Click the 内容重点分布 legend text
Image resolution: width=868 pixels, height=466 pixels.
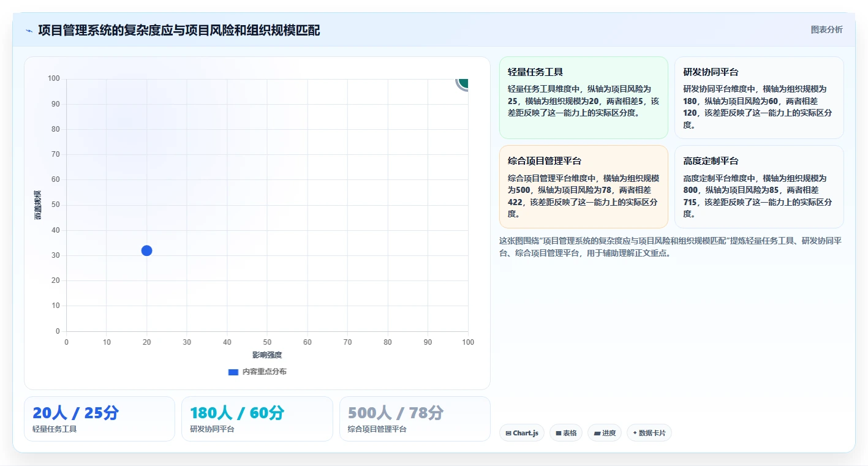(264, 372)
